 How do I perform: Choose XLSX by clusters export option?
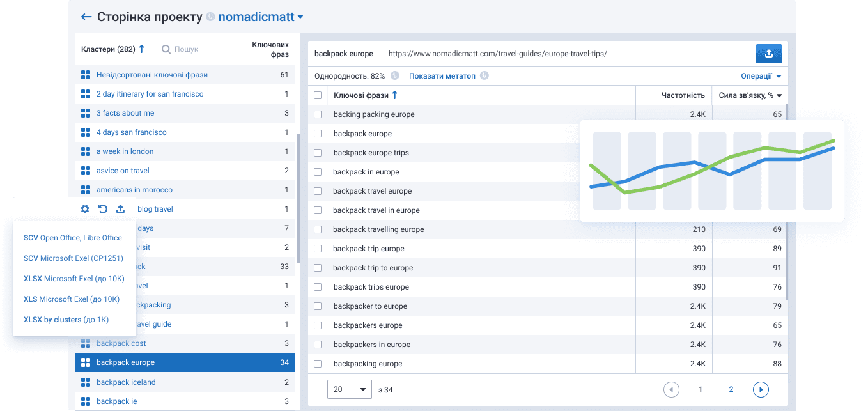pos(66,320)
